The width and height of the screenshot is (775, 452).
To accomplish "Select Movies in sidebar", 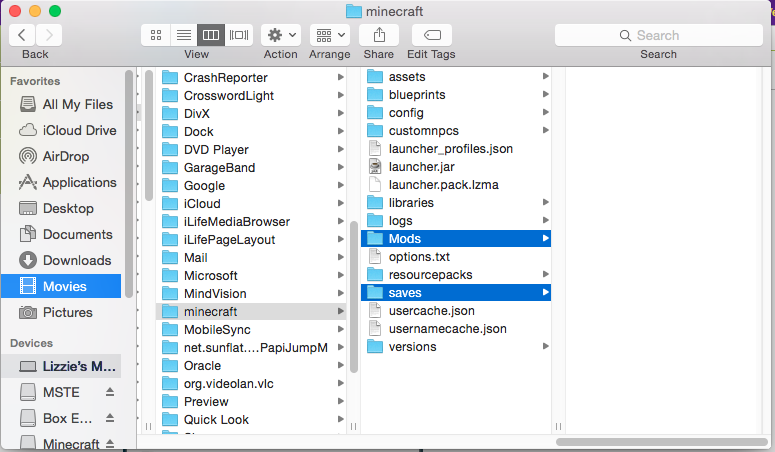I will 61,286.
